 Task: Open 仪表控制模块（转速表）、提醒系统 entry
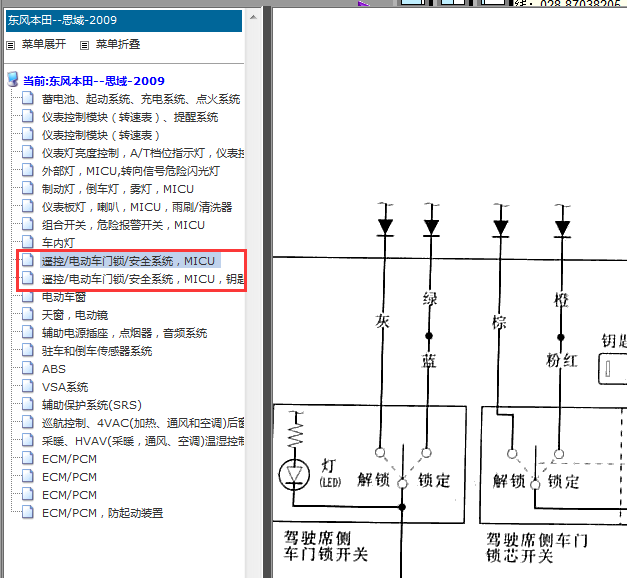[x=130, y=117]
